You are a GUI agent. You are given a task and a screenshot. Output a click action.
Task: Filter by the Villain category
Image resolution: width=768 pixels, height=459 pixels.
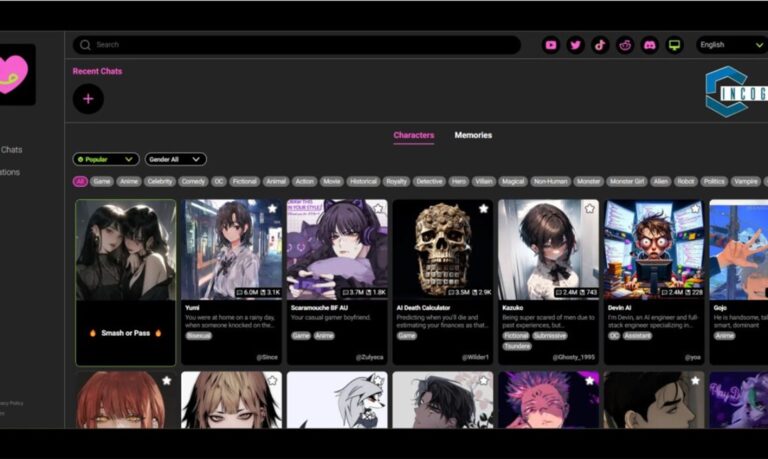tap(484, 181)
